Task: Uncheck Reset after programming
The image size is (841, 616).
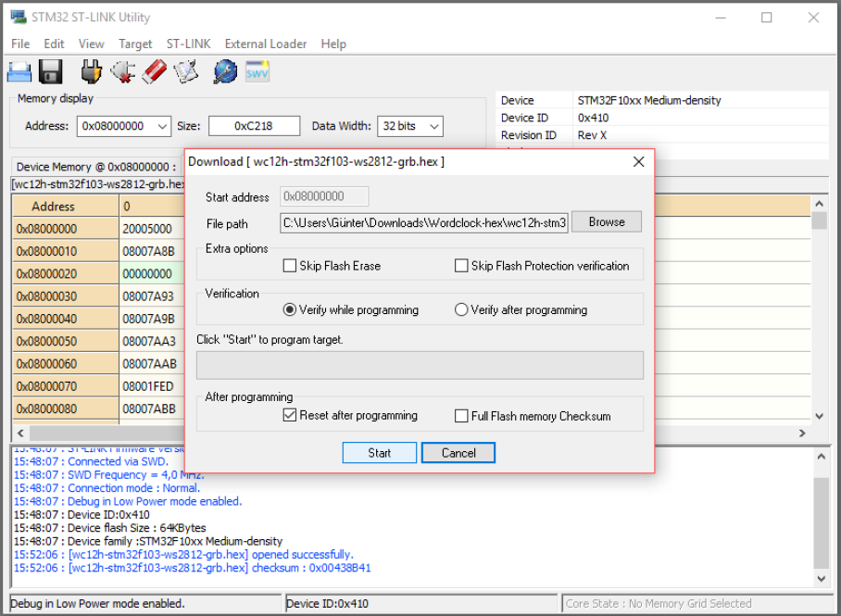Action: (290, 415)
